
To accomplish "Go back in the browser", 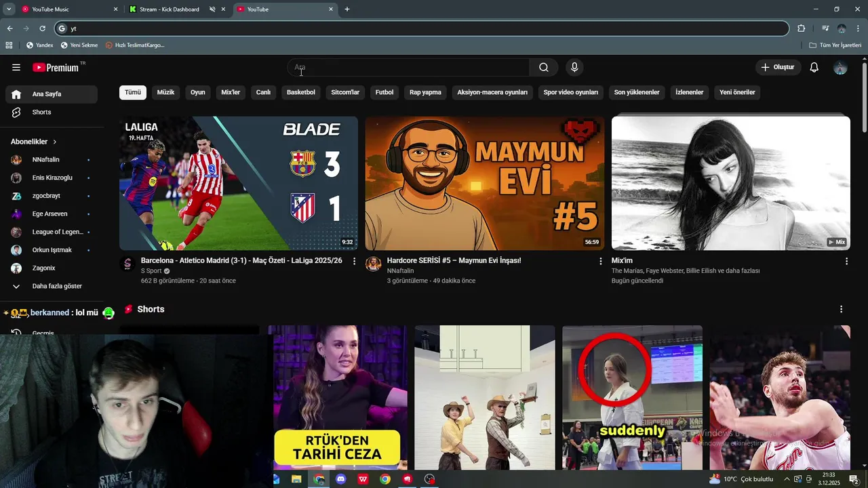I will pyautogui.click(x=9, y=28).
